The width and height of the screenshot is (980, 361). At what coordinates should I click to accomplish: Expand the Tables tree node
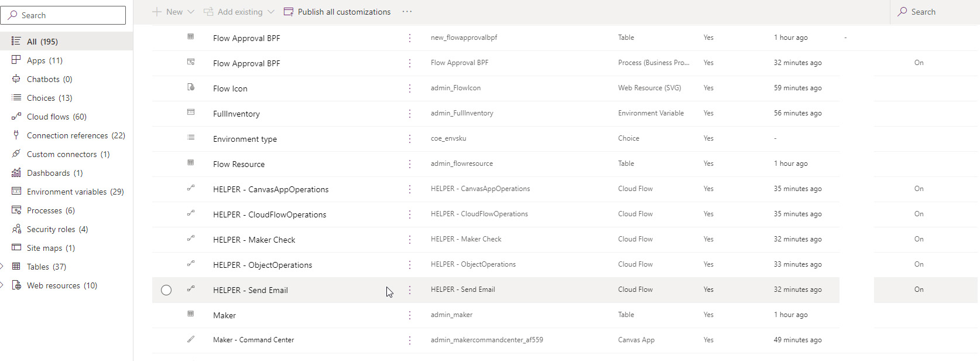(x=2, y=267)
